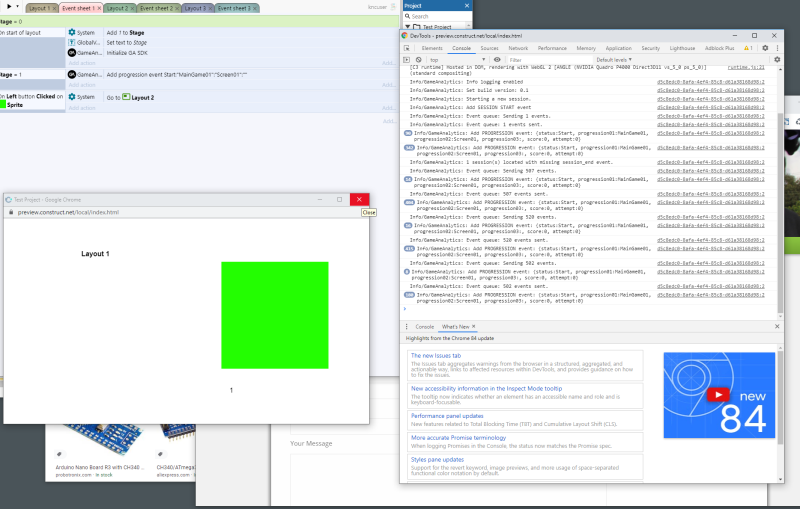Click the green sprite in the preview window

tap(274, 315)
